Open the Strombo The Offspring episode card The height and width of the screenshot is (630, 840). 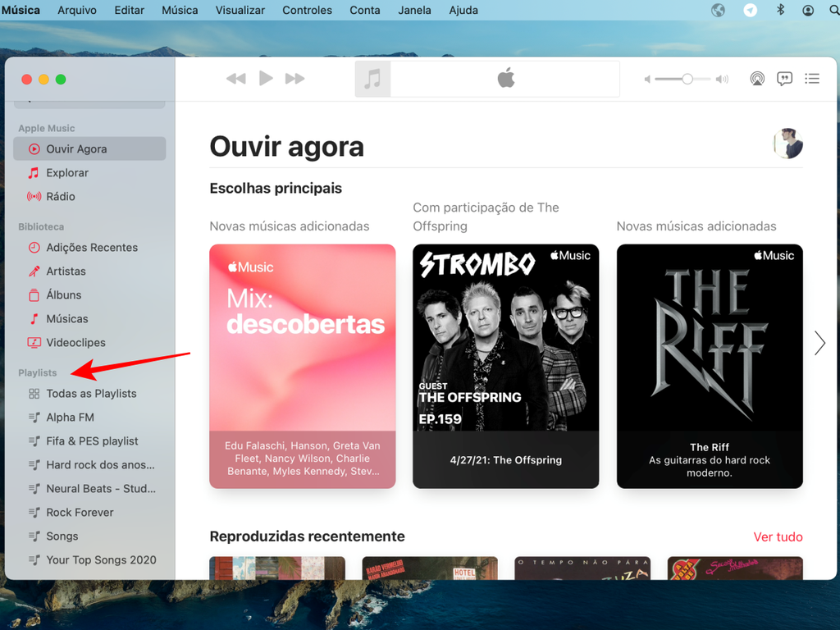tap(505, 366)
